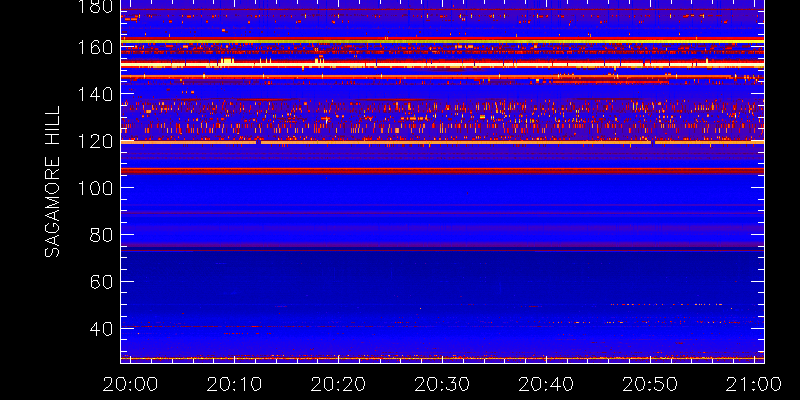Click the 40 y-axis tick label
The image size is (800, 400).
click(x=101, y=328)
